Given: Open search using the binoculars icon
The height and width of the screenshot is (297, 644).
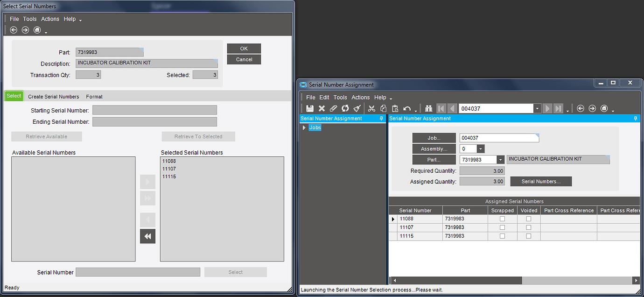Looking at the screenshot, I should point(428,108).
